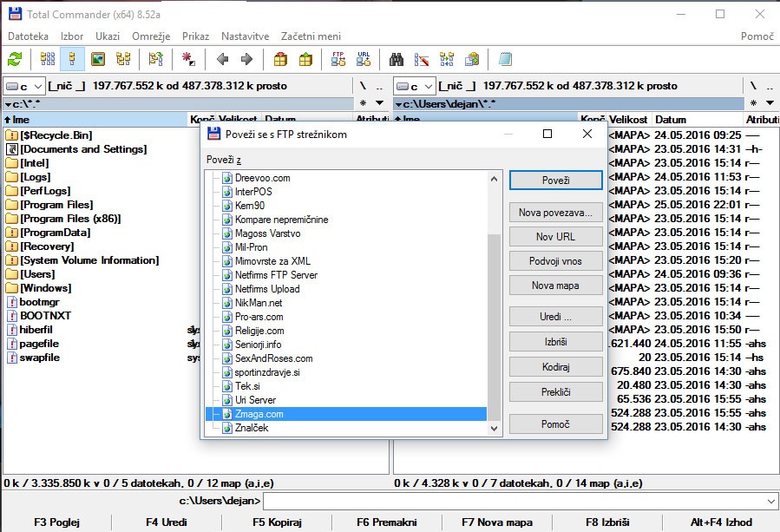The height and width of the screenshot is (532, 780).
Task: Open the Datoteka menu
Action: pos(28,36)
